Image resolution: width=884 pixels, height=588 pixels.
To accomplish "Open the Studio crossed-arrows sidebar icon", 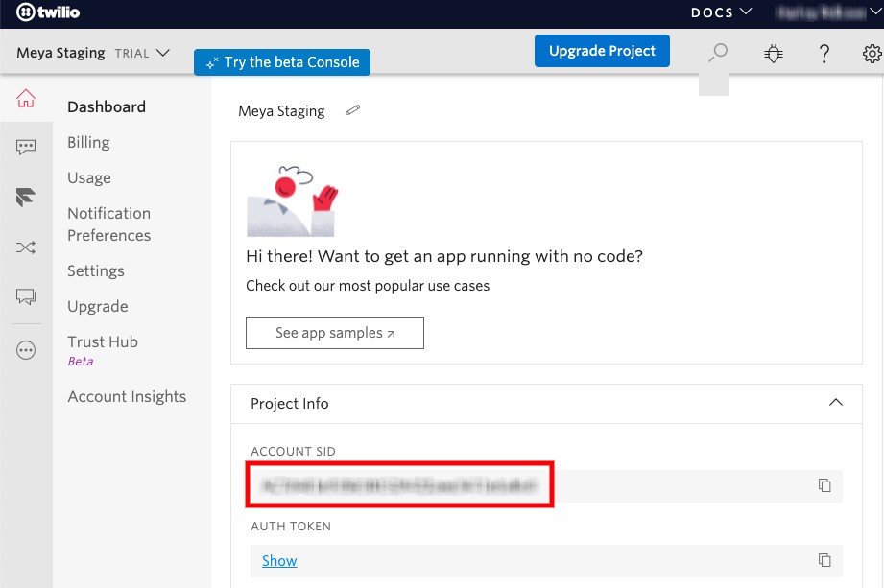I will [26, 247].
